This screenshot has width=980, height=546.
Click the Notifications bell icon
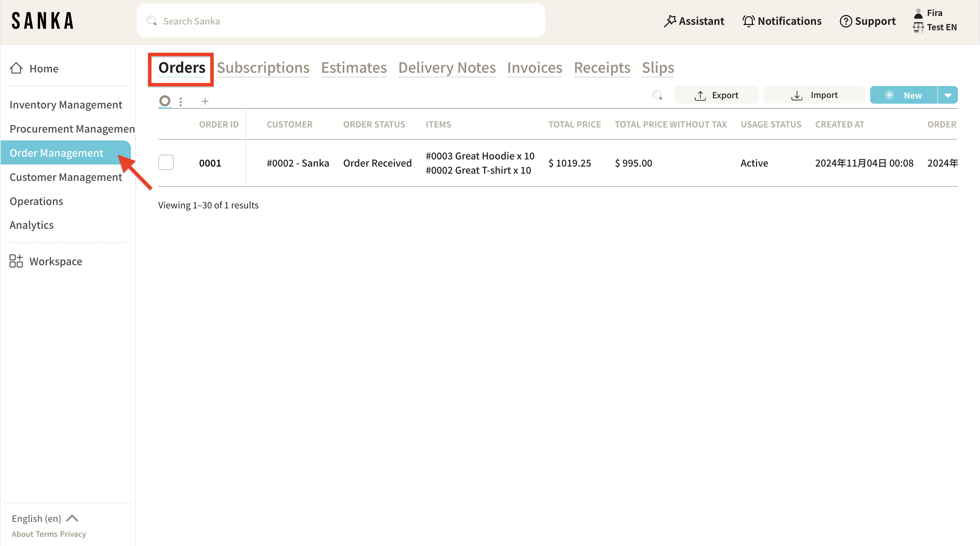coord(748,21)
